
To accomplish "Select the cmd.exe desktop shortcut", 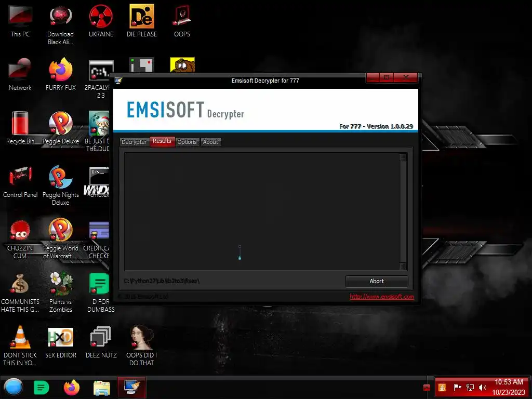I will pos(97,182).
